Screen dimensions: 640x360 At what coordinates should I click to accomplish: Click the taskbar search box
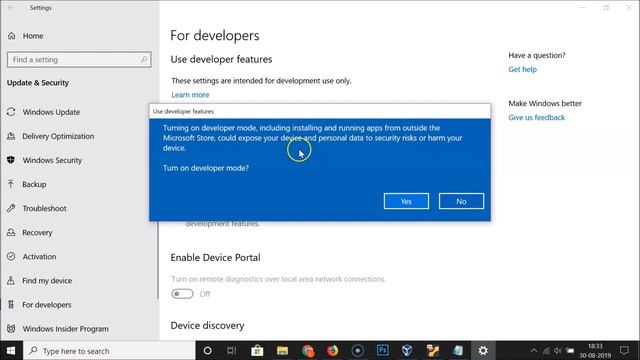tap(109, 351)
